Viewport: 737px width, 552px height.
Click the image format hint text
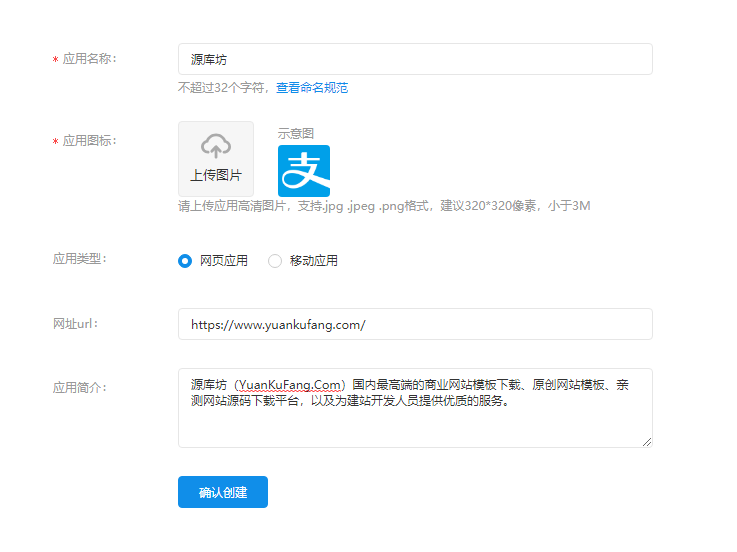[384, 206]
